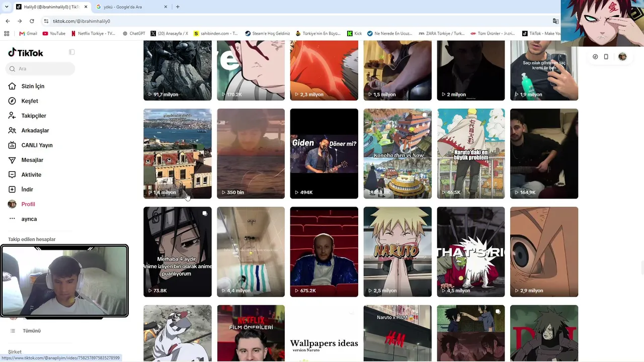Viewport: 644px width, 362px height.
Task: Open the video with 91,7 milyon views
Action: pyautogui.click(x=178, y=70)
